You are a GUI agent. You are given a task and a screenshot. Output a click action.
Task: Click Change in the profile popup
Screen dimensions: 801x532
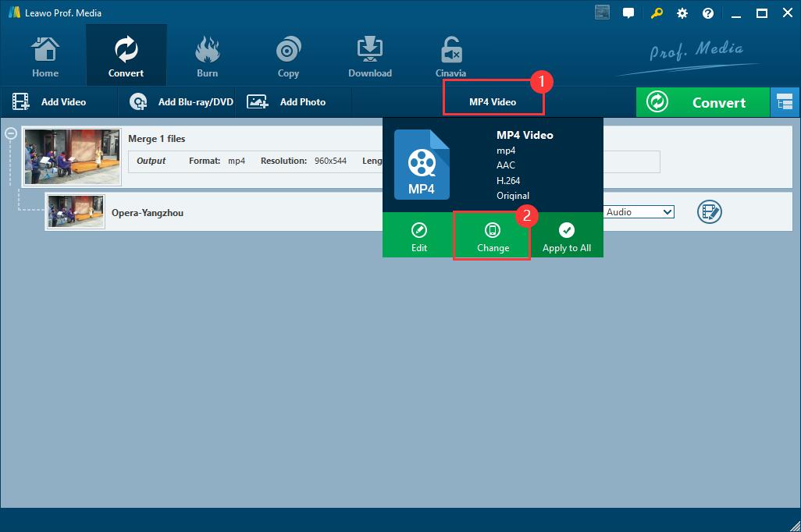click(493, 238)
